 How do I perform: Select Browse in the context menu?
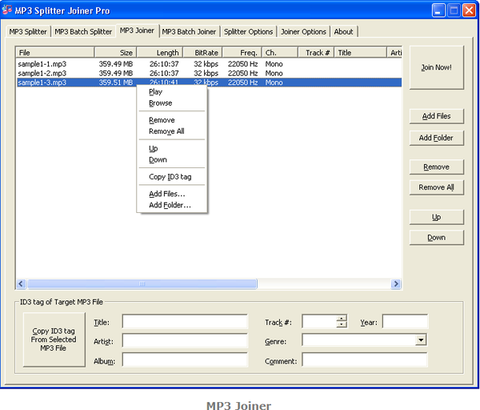[160, 103]
